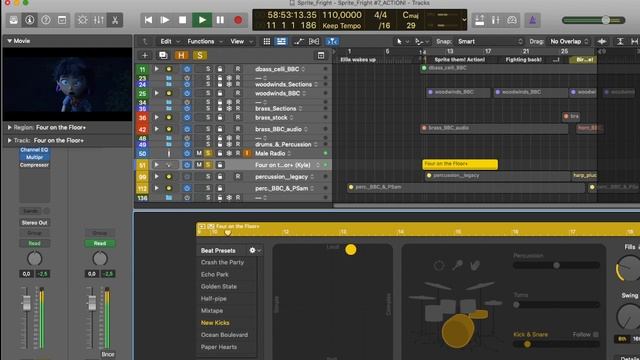Image resolution: width=640 pixels, height=360 pixels.
Task: Toggle Solo on Male Radio track
Action: point(208,153)
